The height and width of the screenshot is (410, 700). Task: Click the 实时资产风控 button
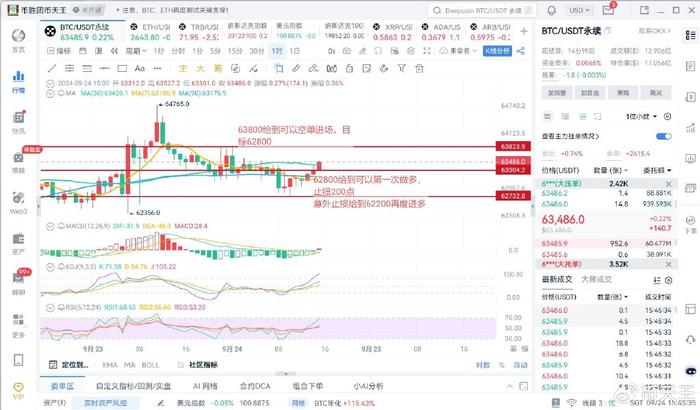tap(105, 402)
